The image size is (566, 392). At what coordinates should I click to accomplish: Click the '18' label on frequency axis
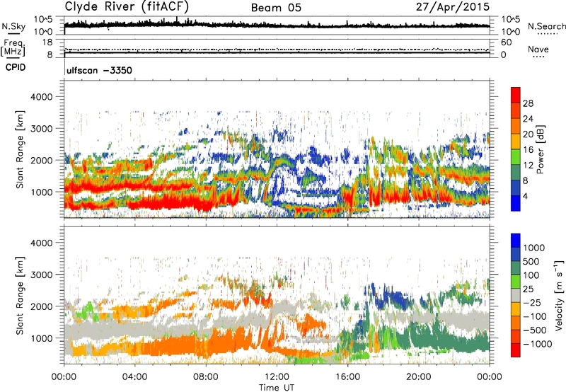coord(47,42)
